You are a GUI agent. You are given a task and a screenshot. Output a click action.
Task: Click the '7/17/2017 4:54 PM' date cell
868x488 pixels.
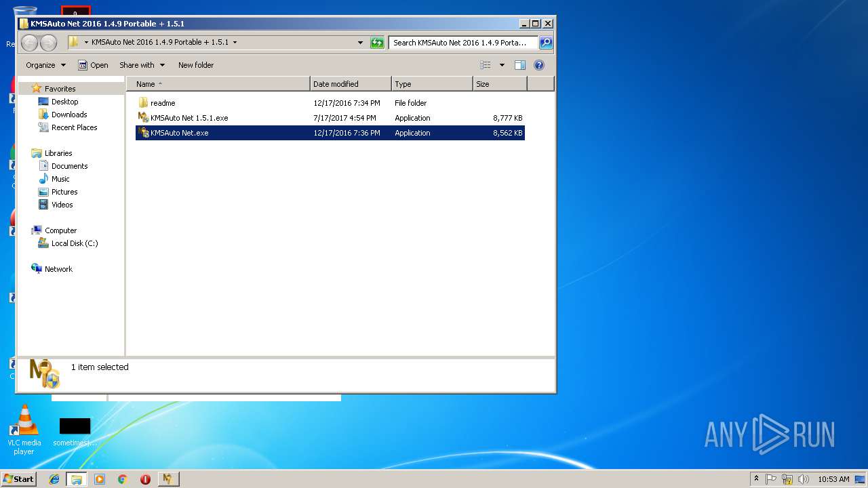click(x=344, y=118)
